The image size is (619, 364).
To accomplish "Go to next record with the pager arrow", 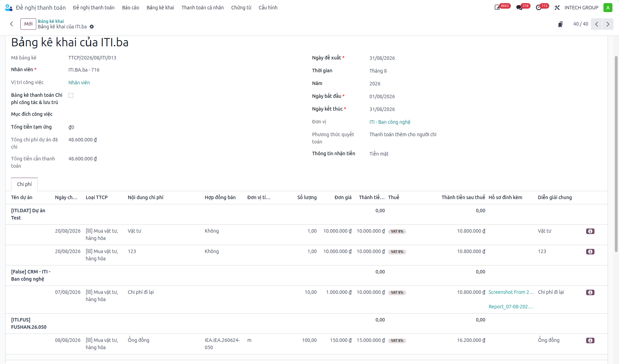I will (608, 24).
